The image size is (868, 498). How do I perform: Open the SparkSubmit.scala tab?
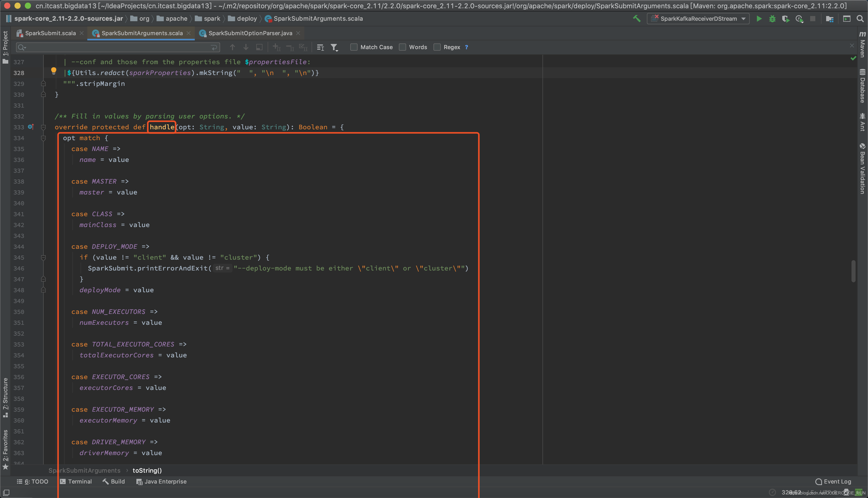pos(50,32)
